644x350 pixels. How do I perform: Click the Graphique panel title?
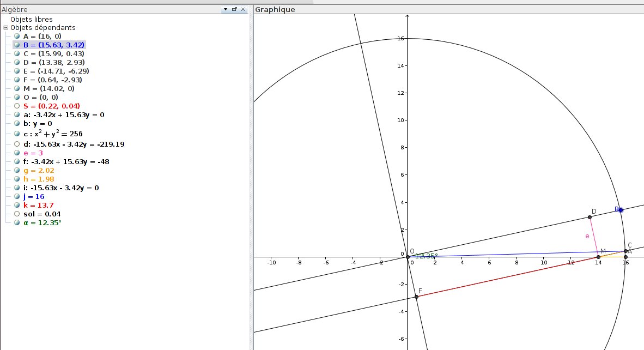[x=275, y=9]
